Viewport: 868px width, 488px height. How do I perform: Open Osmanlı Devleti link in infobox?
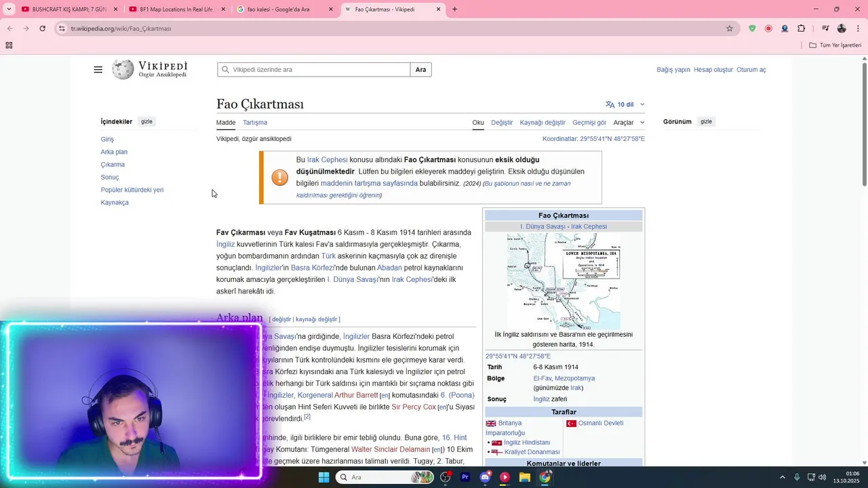601,423
